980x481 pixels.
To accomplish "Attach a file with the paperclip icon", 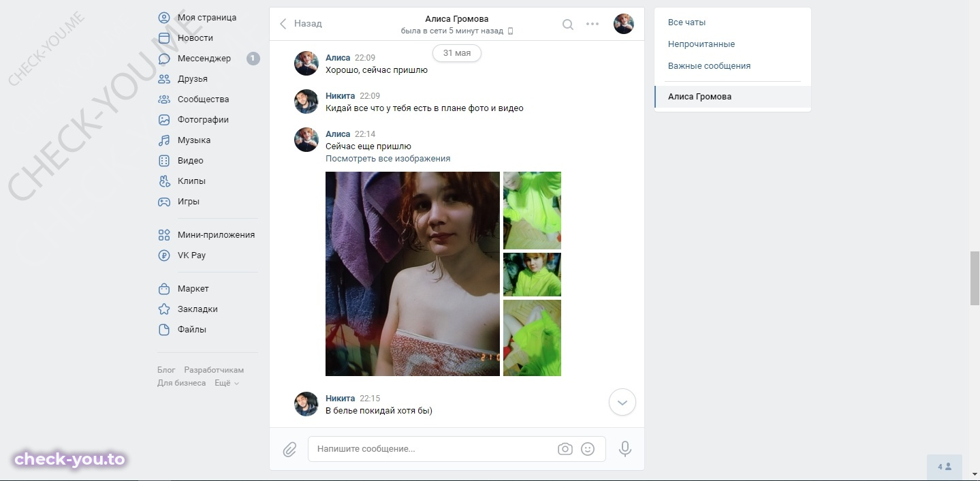I will coord(289,450).
